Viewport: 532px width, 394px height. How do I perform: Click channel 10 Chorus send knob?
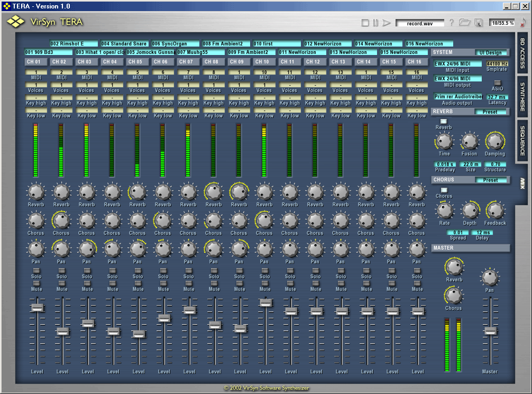(x=264, y=221)
